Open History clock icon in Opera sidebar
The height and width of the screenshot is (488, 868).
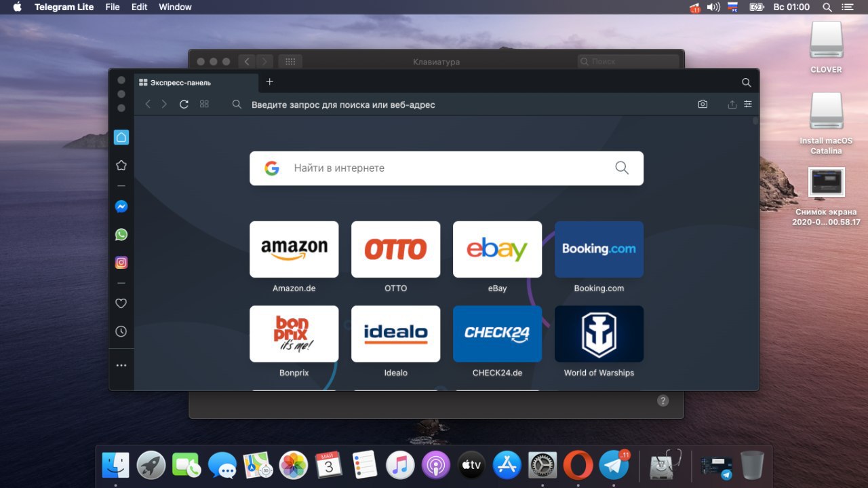121,331
